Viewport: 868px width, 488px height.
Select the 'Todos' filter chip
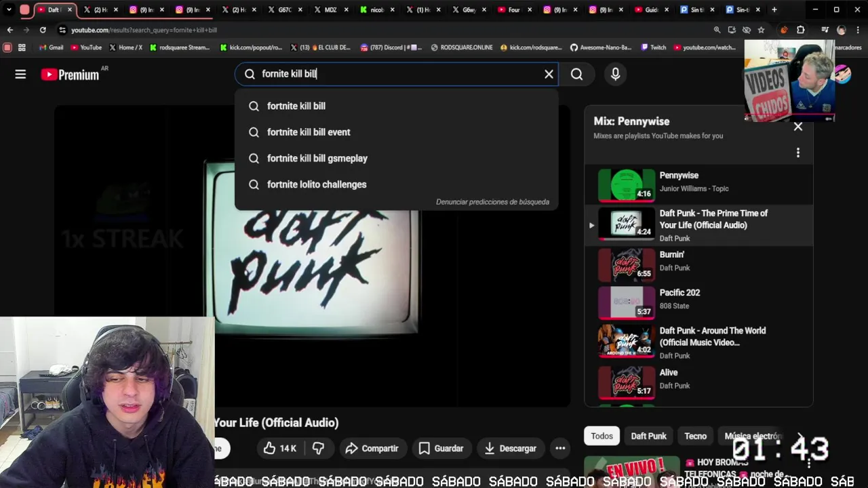[x=601, y=436]
